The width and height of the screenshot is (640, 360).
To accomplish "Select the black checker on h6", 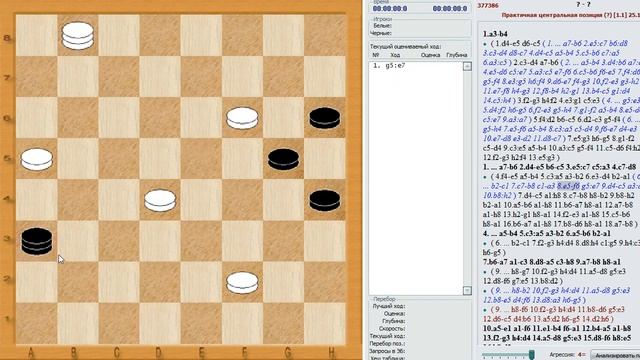I will [x=324, y=118].
